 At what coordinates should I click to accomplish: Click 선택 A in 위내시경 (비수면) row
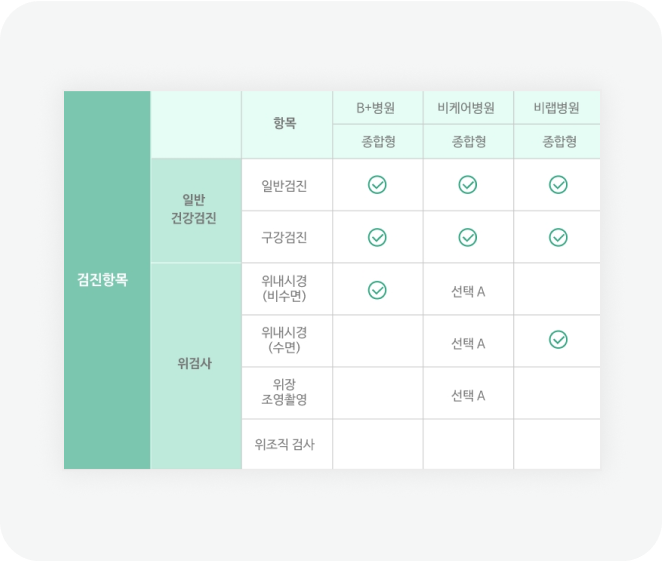click(467, 292)
